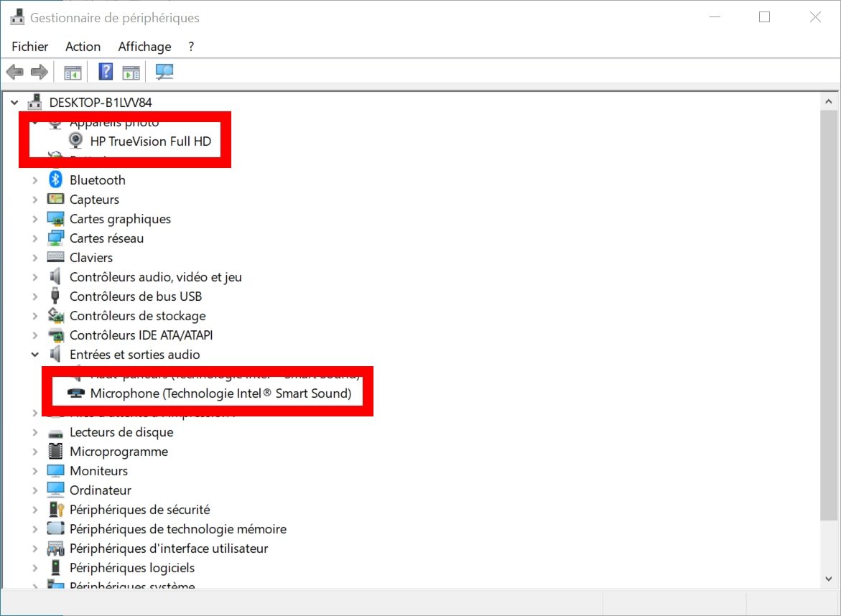The height and width of the screenshot is (616, 841).
Task: Scan for hardware changes with monitor icon
Action: [x=164, y=72]
